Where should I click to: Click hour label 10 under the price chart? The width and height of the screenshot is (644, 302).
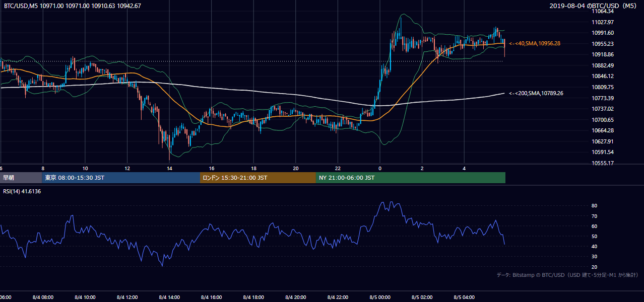(85, 168)
